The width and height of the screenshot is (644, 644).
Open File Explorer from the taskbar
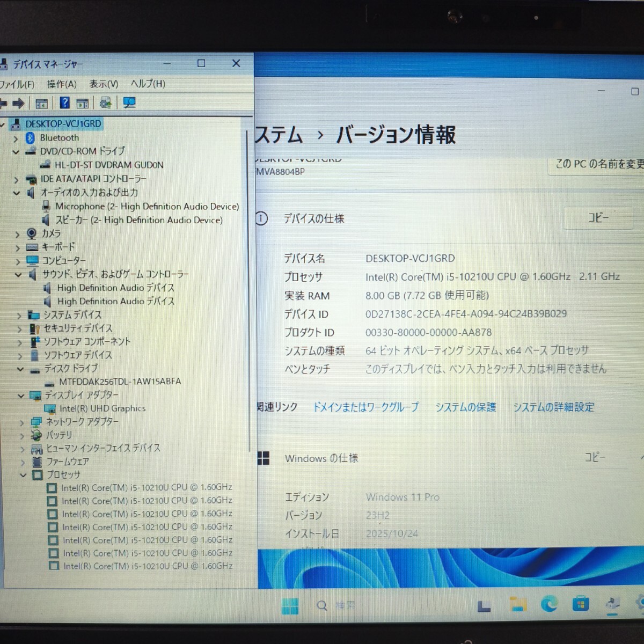coord(518,604)
